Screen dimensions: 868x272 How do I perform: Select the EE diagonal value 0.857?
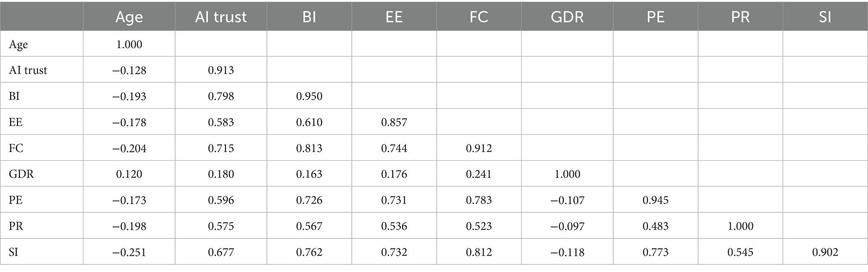(x=394, y=122)
